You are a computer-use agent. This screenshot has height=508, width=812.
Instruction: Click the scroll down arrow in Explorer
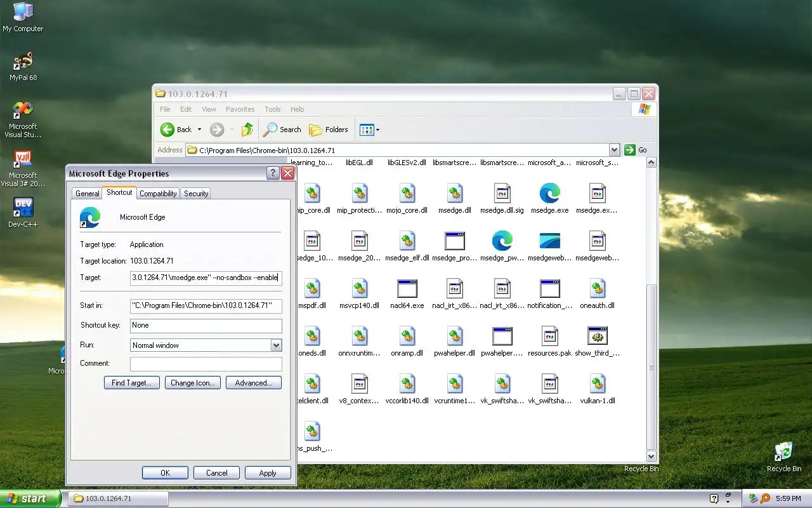pyautogui.click(x=651, y=456)
